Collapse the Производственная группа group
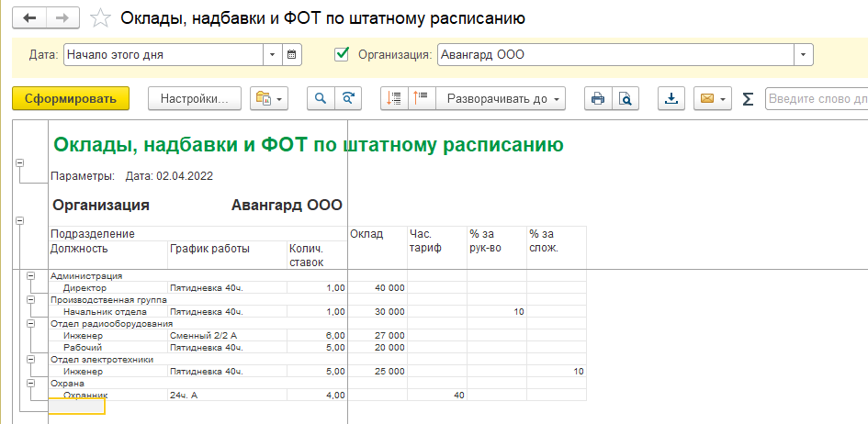This screenshot has width=868, height=424. coord(31,299)
